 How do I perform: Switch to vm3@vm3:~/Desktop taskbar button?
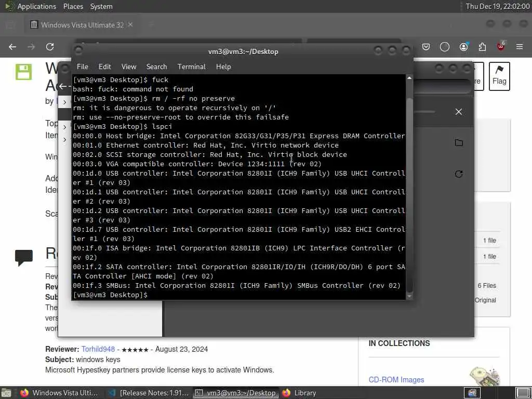pyautogui.click(x=236, y=393)
